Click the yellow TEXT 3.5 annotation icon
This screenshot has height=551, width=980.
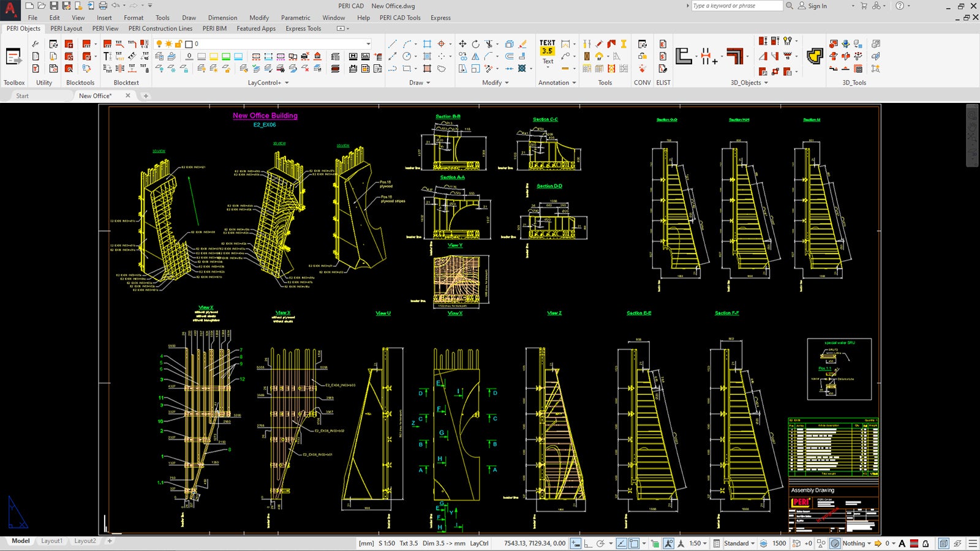tap(548, 47)
